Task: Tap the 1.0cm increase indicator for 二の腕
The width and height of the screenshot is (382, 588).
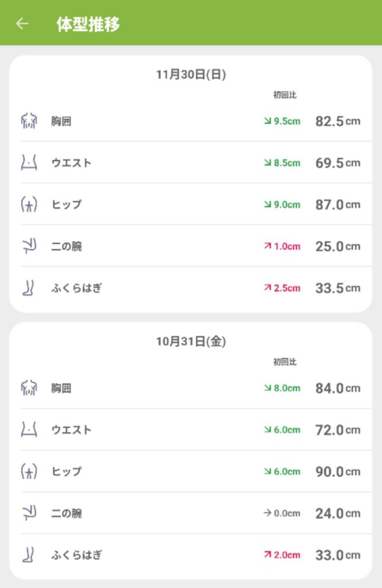Action: [282, 246]
